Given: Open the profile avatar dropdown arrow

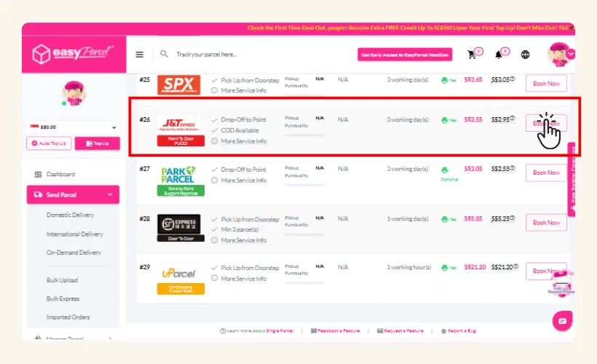Looking at the screenshot, I should [570, 54].
